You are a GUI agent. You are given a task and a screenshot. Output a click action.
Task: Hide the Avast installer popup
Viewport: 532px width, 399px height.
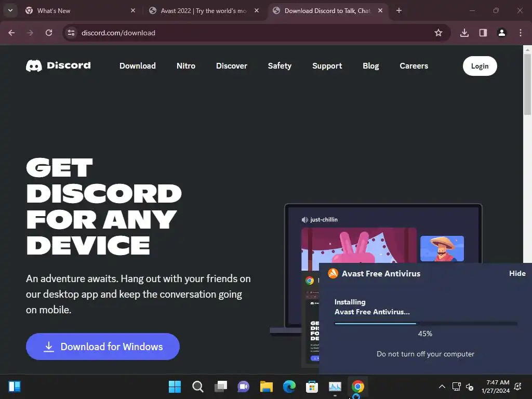click(x=517, y=273)
